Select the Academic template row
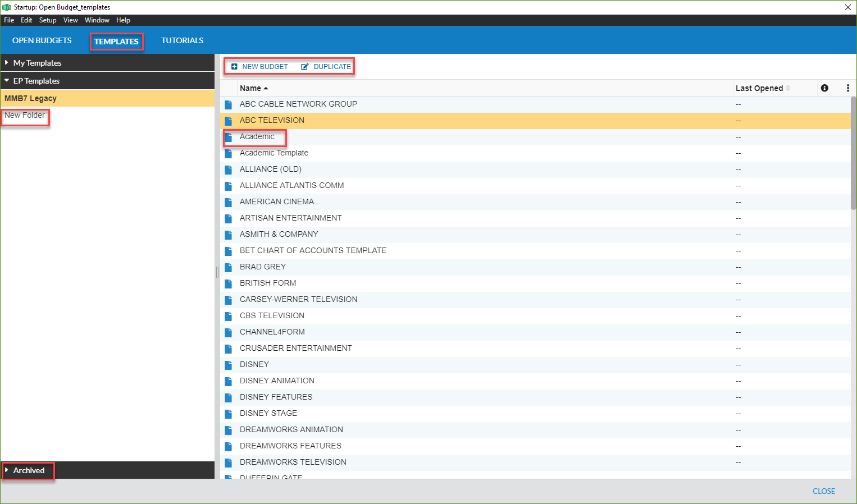The height and width of the screenshot is (504, 857). coord(535,137)
